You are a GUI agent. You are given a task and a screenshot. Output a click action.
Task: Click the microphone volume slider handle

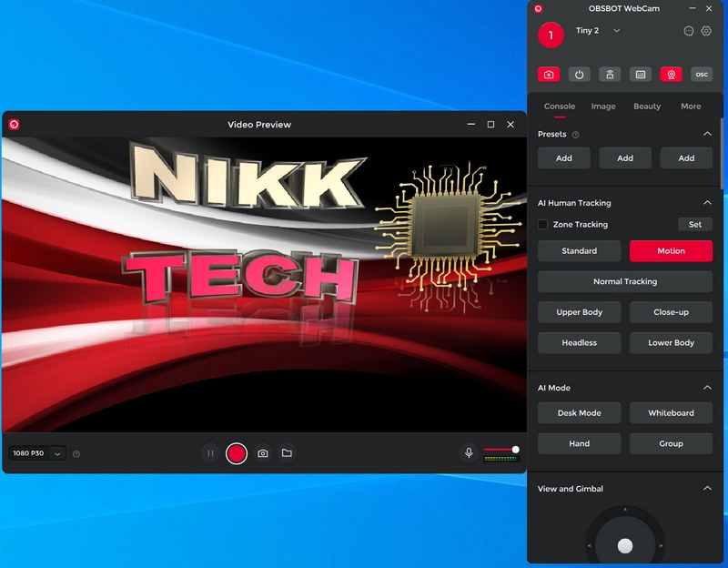515,449
